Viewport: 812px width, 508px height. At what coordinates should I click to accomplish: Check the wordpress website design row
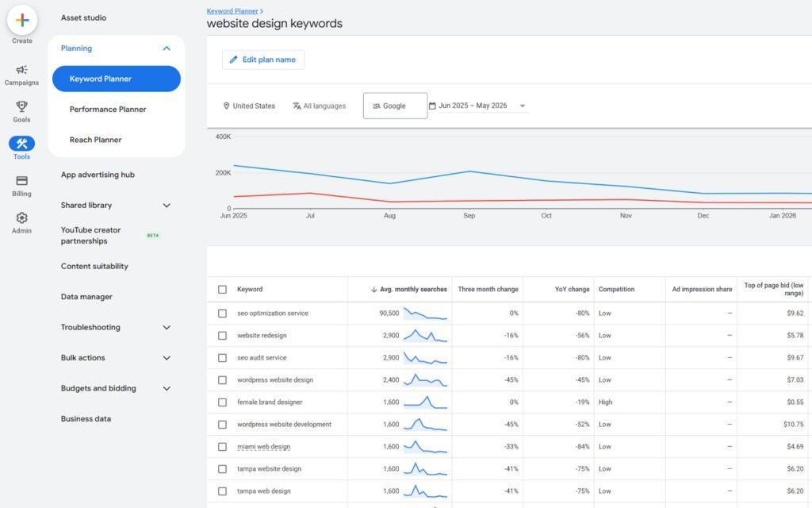click(x=222, y=380)
